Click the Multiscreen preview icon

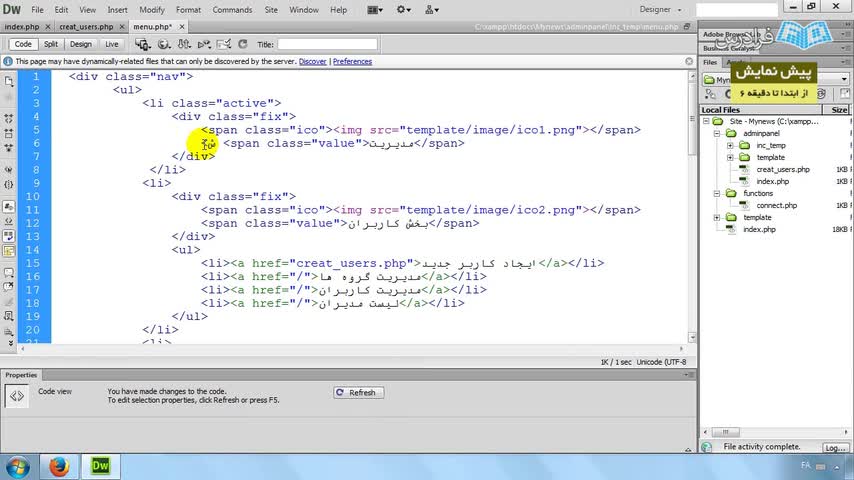click(x=142, y=44)
